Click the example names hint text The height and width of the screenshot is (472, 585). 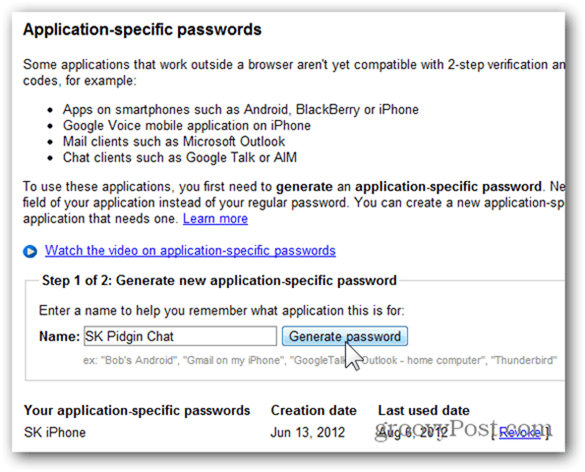pyautogui.click(x=320, y=360)
